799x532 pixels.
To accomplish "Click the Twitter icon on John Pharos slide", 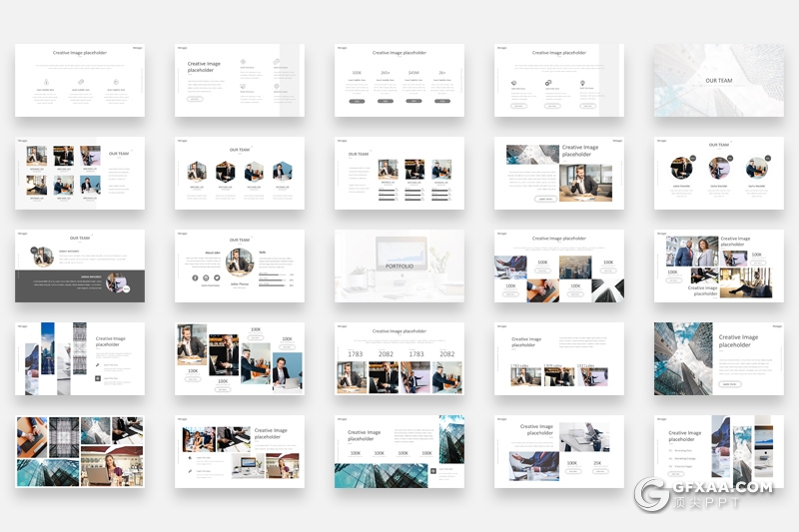I will [217, 277].
